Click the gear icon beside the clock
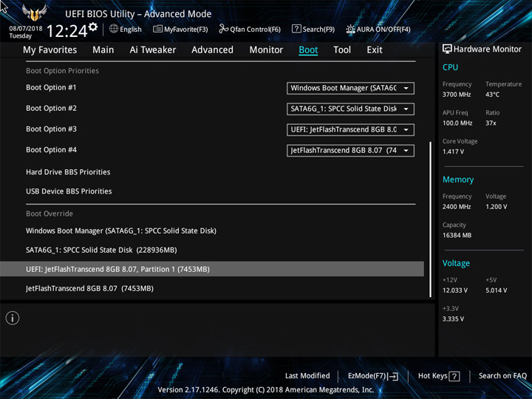The height and width of the screenshot is (399, 532). pos(93,27)
